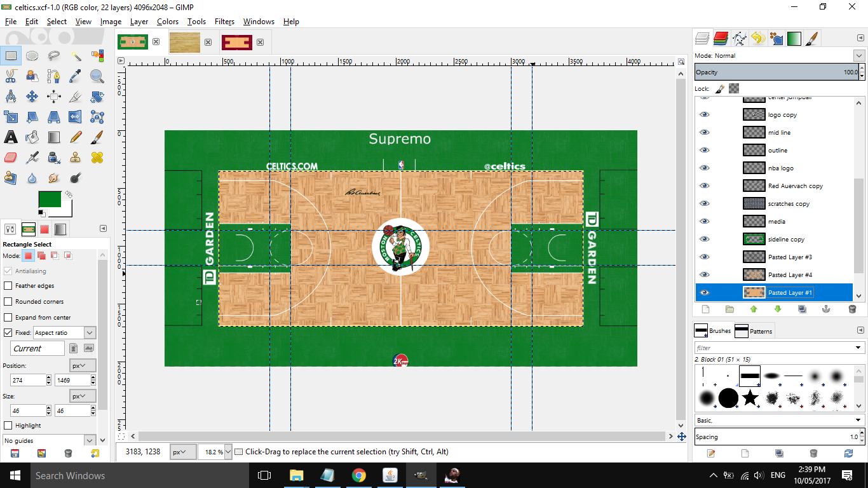The image size is (868, 488).
Task: Pick the Zoom tool
Action: 97,76
